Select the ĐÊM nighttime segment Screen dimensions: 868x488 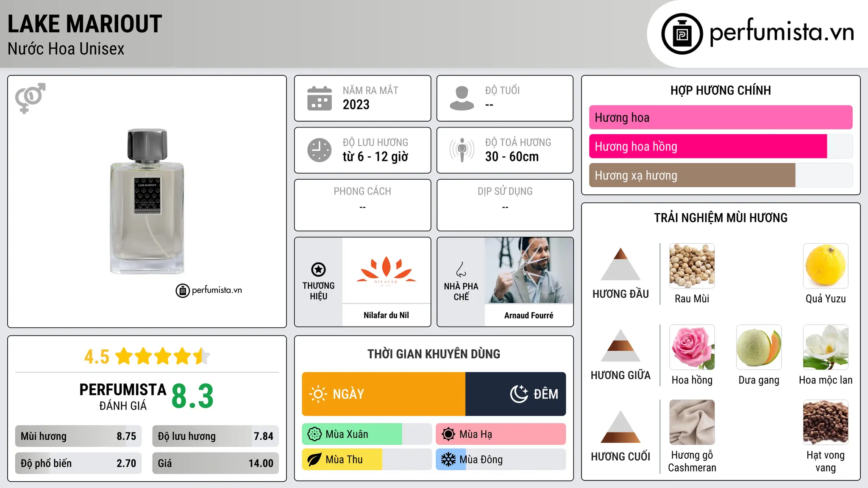pyautogui.click(x=516, y=394)
